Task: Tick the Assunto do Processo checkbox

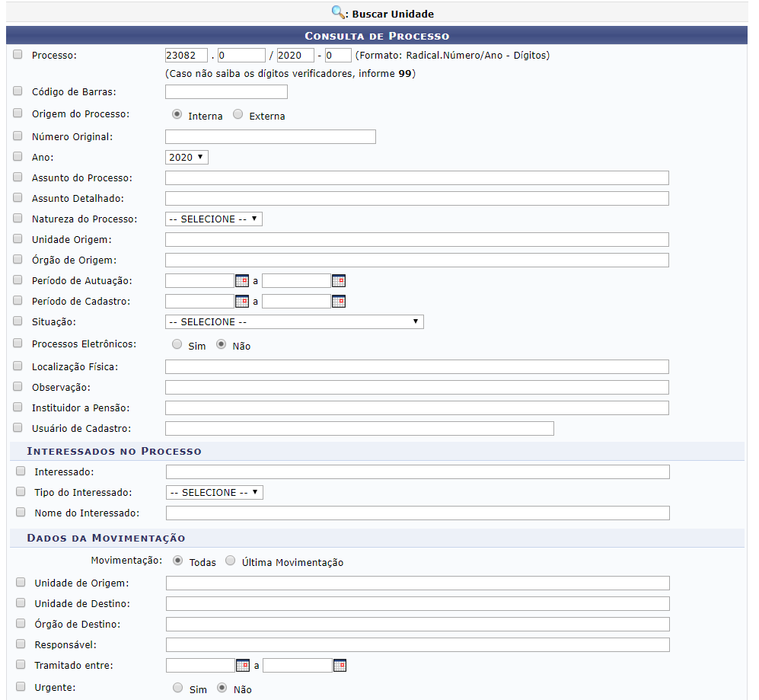Action: click(x=18, y=177)
